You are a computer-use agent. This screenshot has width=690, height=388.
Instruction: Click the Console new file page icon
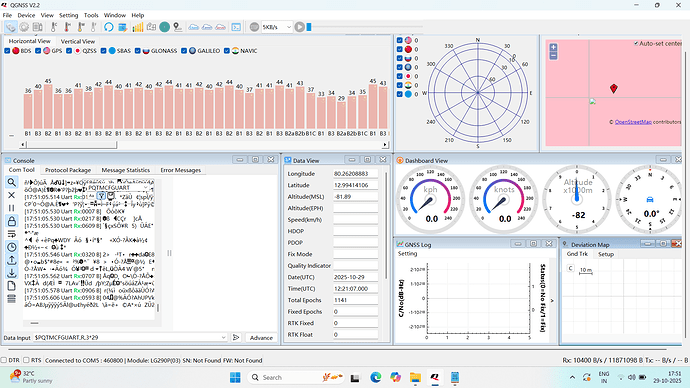11,286
